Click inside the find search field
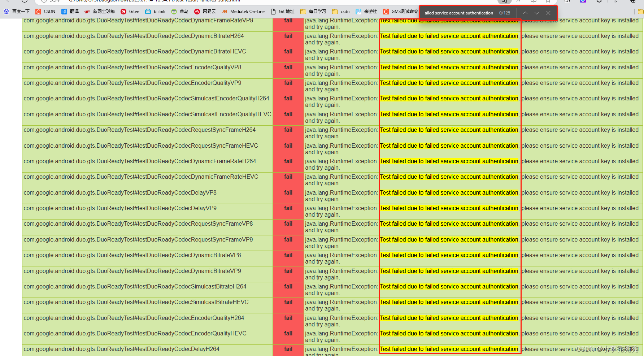 462,13
